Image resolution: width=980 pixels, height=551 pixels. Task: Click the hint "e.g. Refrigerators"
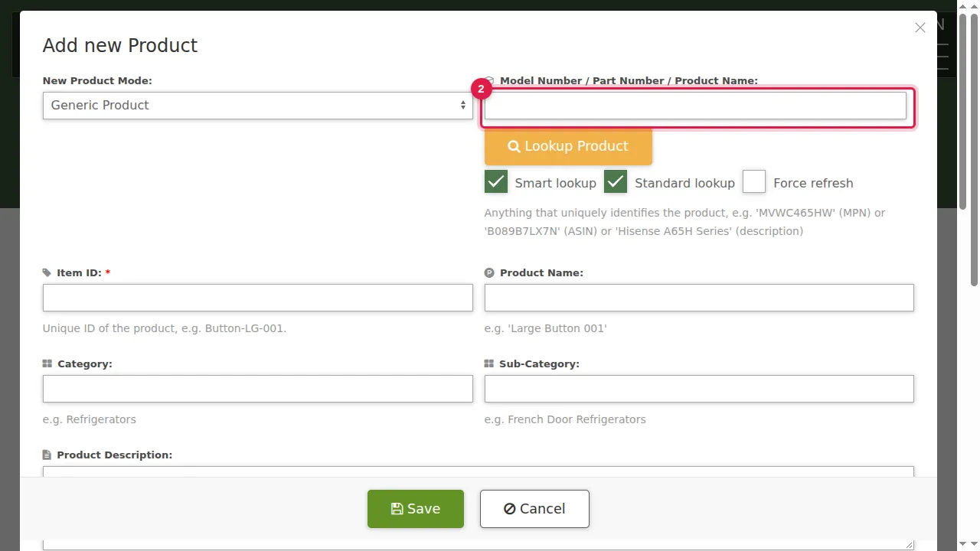pyautogui.click(x=90, y=419)
